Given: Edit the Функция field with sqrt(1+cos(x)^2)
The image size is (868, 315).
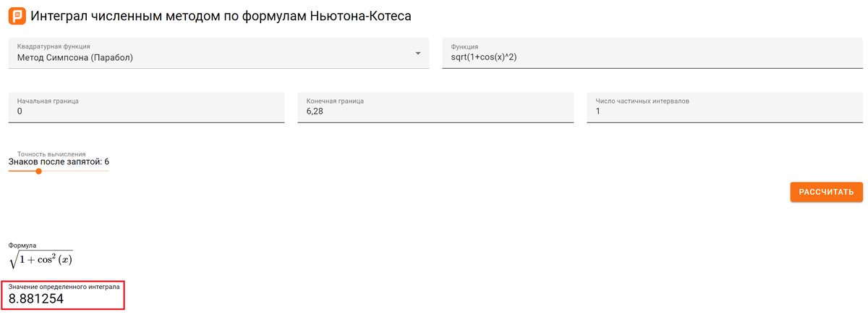Looking at the screenshot, I should (652, 54).
